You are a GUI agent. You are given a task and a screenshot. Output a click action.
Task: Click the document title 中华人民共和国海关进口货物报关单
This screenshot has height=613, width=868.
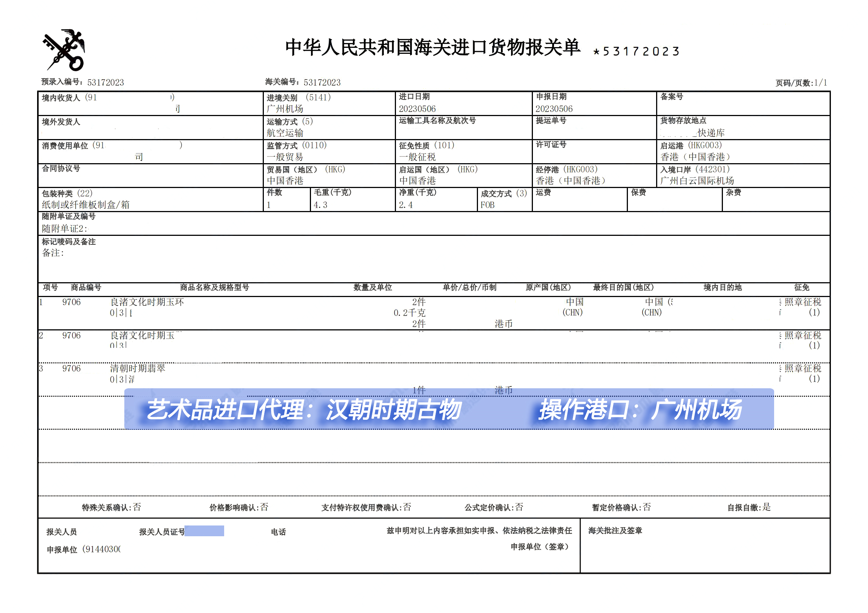(x=432, y=47)
